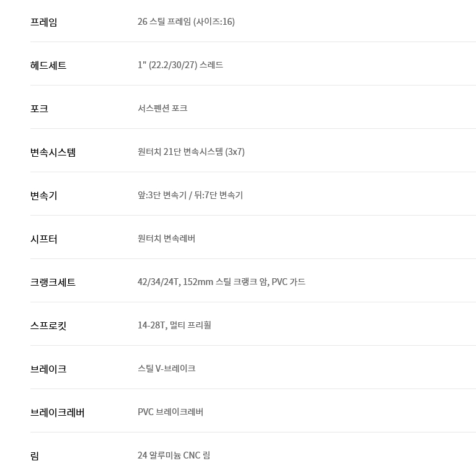Image resolution: width=476 pixels, height=474 pixels.
Task: Click the 24 알루미늄 CNC 림 text
Action: pyautogui.click(x=174, y=455)
